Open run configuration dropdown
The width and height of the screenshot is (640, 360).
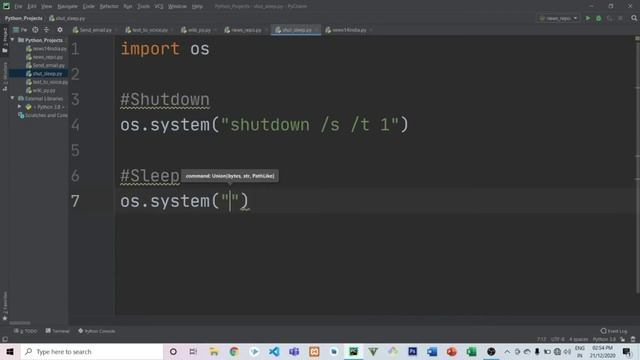pyautogui.click(x=558, y=18)
